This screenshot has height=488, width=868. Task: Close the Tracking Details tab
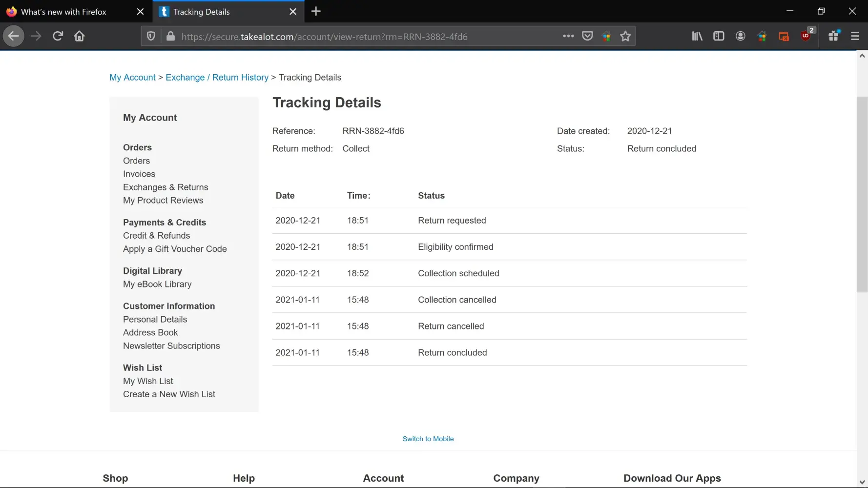click(293, 12)
